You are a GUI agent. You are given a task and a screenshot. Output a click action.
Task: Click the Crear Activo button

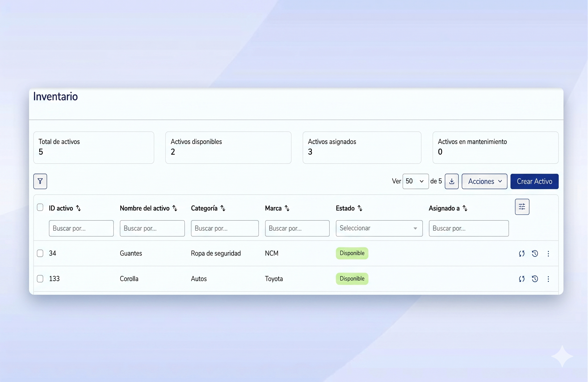click(x=534, y=181)
